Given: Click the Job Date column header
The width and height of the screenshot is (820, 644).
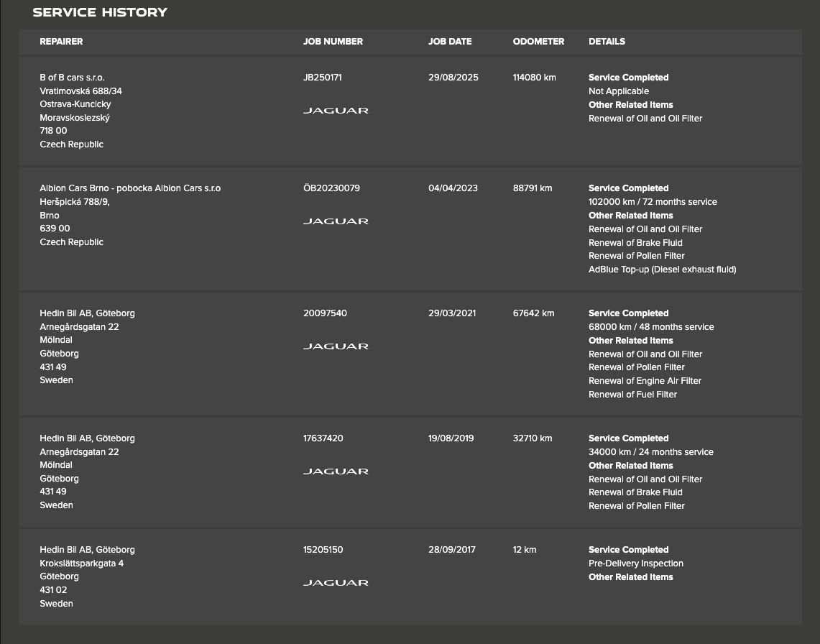Looking at the screenshot, I should [450, 42].
